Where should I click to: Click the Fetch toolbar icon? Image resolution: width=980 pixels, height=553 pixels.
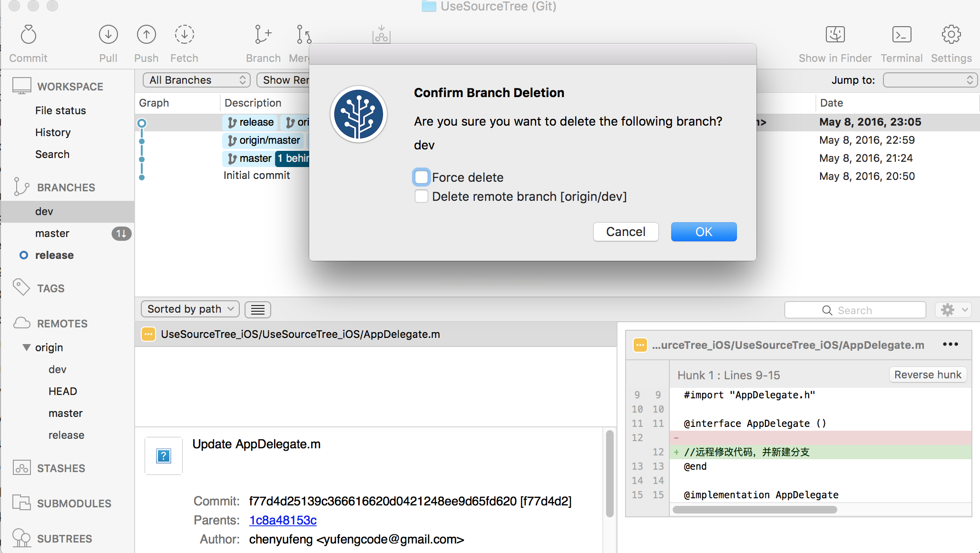coord(184,35)
